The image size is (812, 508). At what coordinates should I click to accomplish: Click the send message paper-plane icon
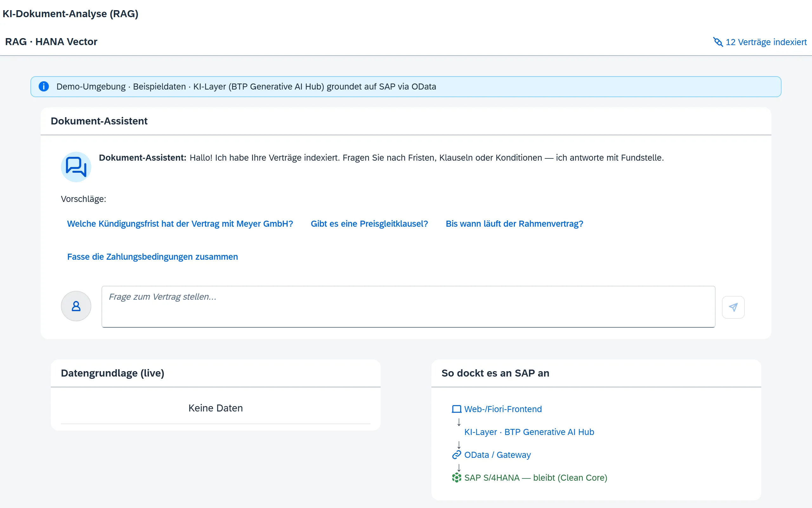tap(733, 307)
